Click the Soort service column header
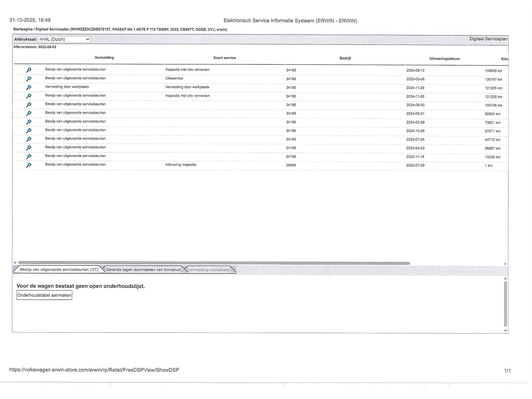 224,58
